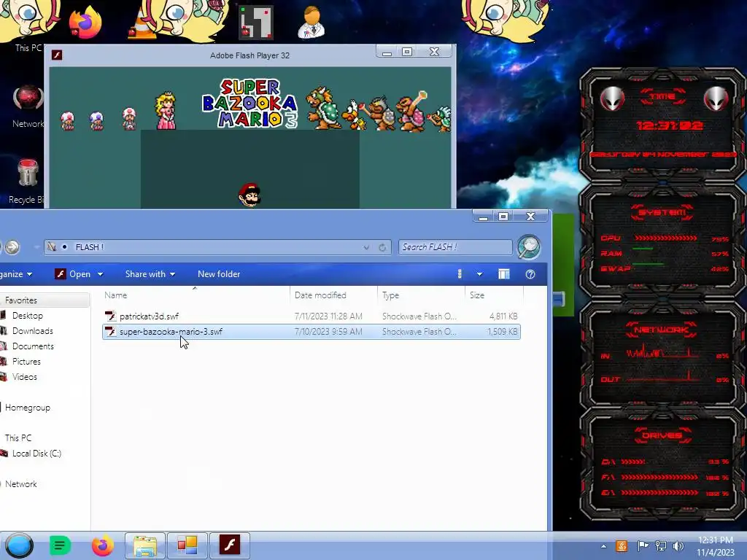The height and width of the screenshot is (560, 747).
Task: Select Homegroup in navigation pane
Action: tap(28, 408)
